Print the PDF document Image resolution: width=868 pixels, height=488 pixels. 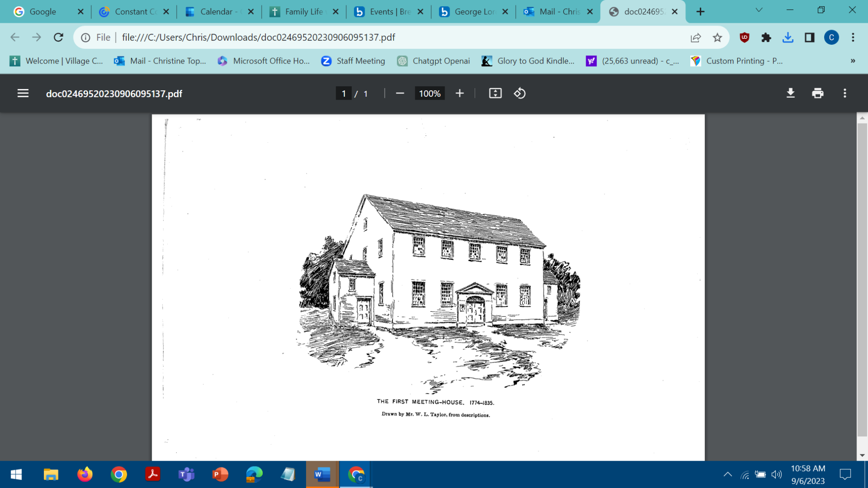pyautogui.click(x=817, y=94)
